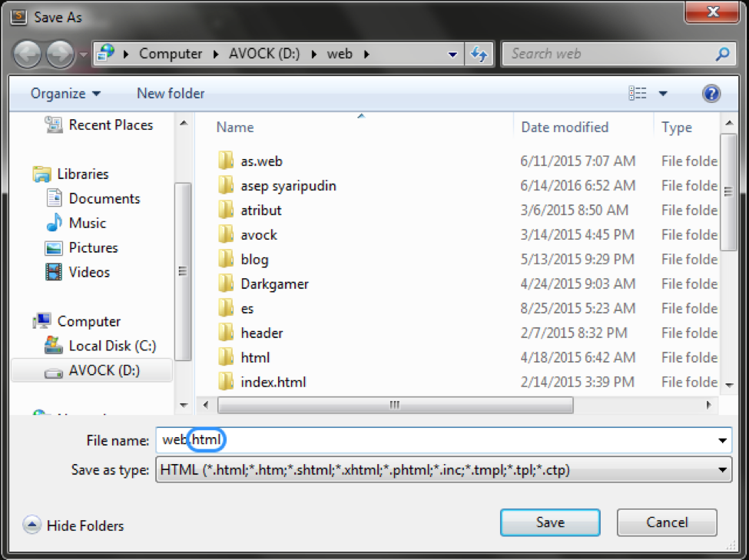Sort files by Date modified column
749x560 pixels.
tap(565, 127)
